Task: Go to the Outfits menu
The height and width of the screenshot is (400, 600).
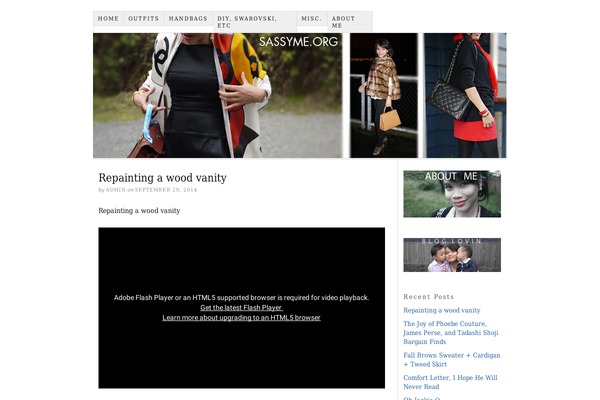Action: (x=143, y=18)
